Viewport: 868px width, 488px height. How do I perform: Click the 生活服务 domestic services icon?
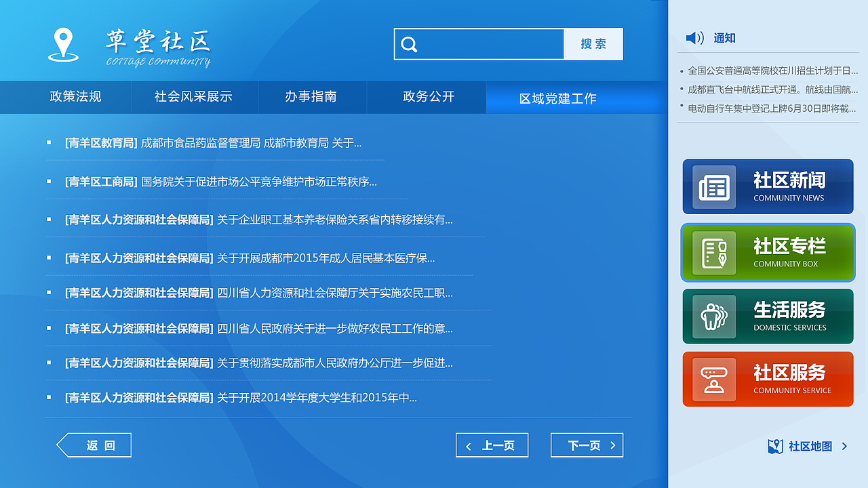714,316
